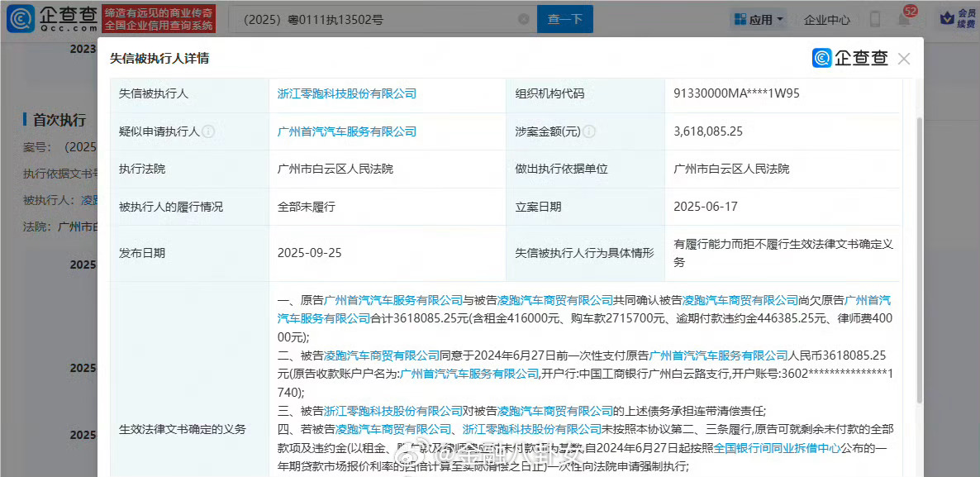980x477 pixels.
Task: Click the 失信被执行人详情 dialog title
Action: 159,58
